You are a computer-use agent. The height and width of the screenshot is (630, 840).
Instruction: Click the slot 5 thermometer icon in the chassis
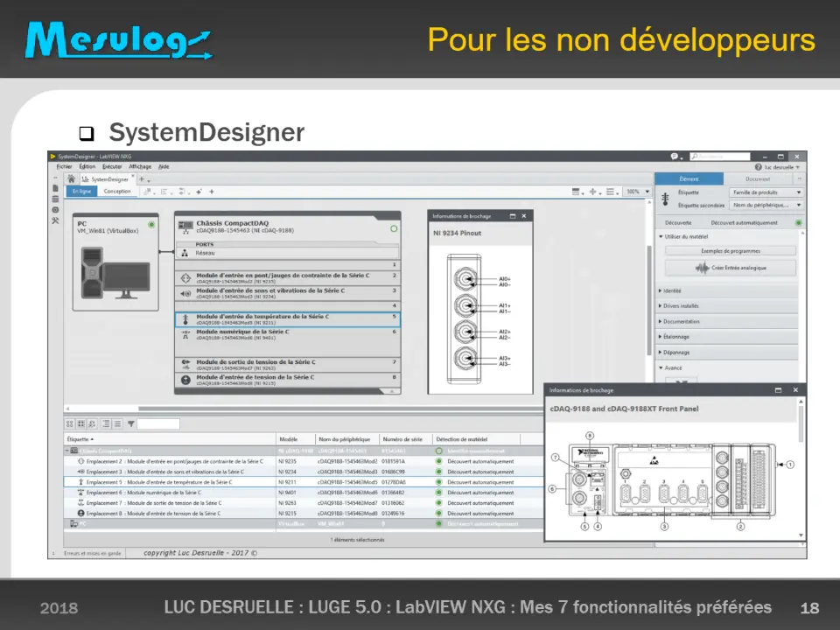pos(185,319)
